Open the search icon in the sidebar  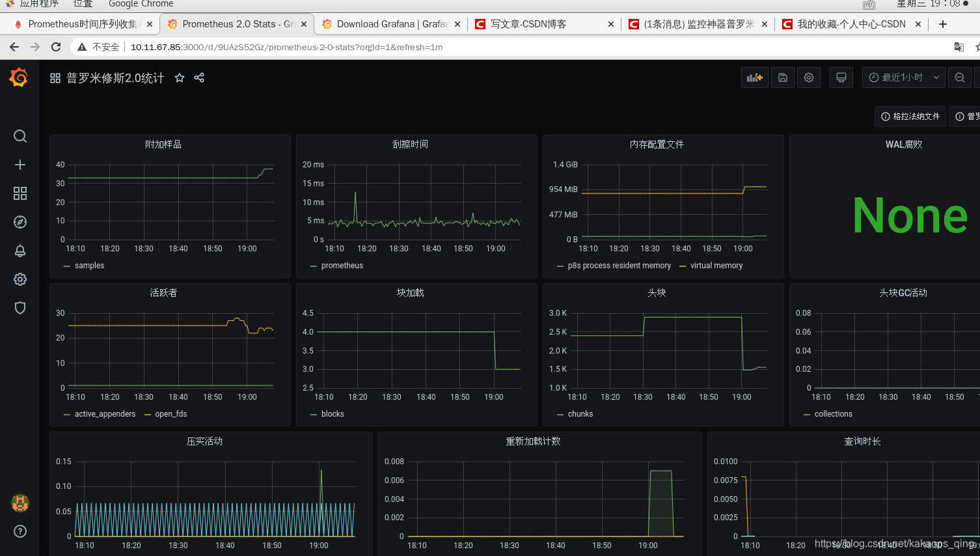pos(20,136)
